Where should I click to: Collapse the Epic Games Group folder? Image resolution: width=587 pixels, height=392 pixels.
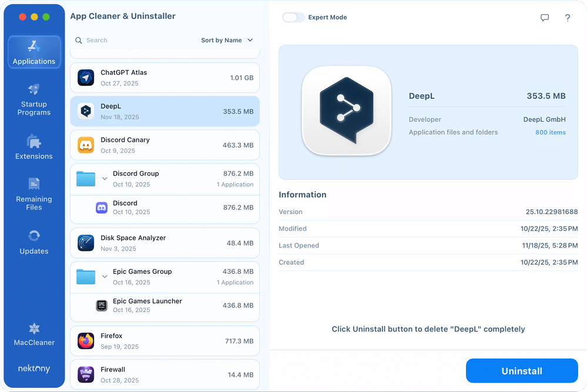click(x=105, y=276)
